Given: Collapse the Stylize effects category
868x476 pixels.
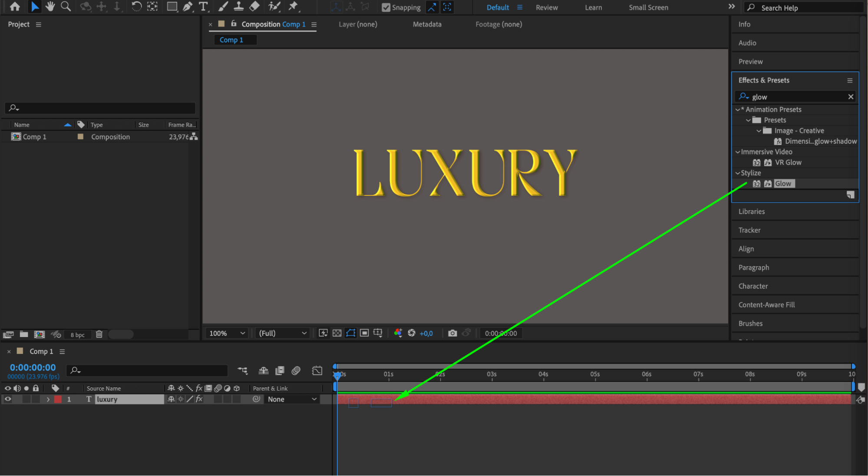Looking at the screenshot, I should tap(737, 173).
